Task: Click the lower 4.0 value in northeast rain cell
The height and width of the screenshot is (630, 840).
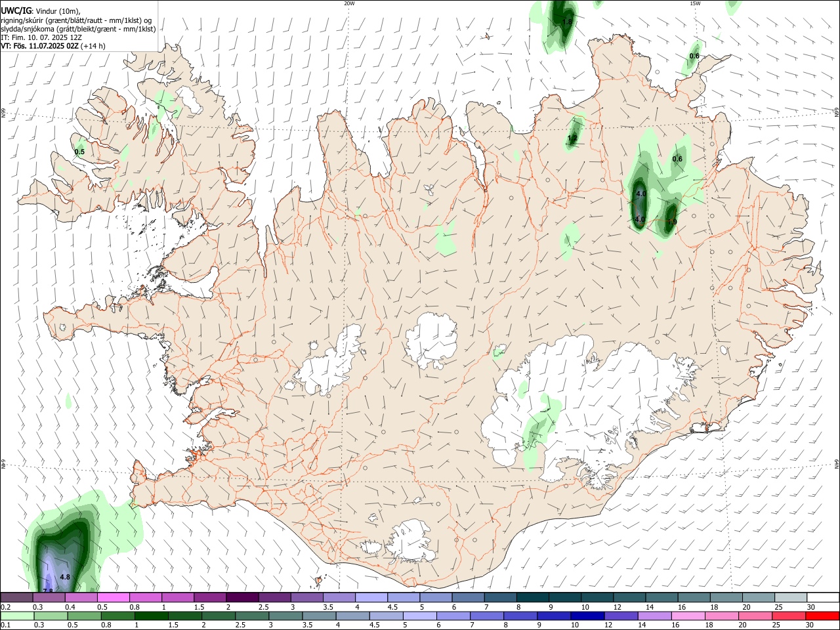Action: [640, 219]
